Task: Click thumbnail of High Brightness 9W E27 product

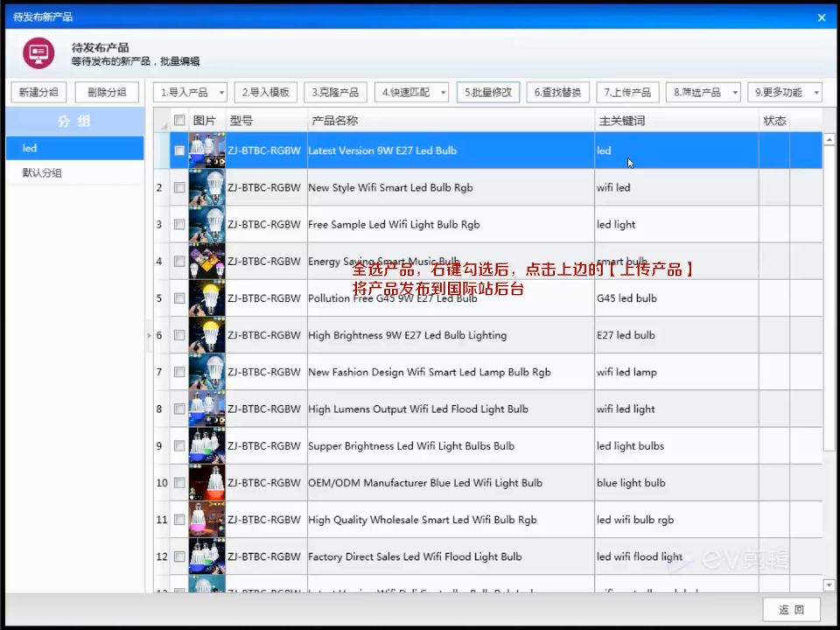Action: tap(206, 335)
